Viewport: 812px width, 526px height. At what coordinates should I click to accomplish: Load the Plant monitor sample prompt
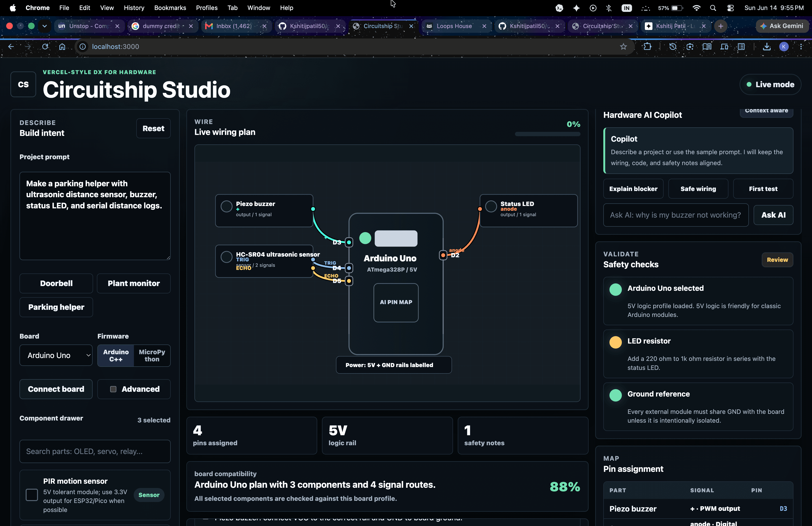(x=134, y=283)
